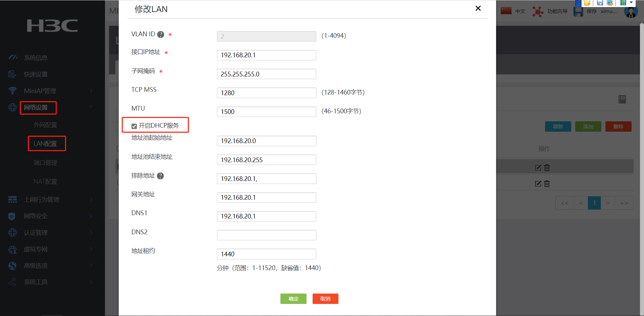Click the DNS1 input field

click(267, 216)
